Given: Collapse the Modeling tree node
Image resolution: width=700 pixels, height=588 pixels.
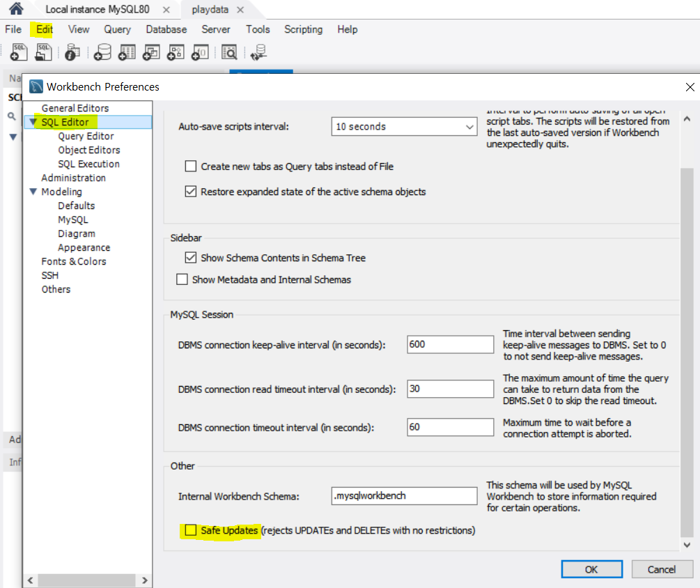Looking at the screenshot, I should [x=33, y=192].
